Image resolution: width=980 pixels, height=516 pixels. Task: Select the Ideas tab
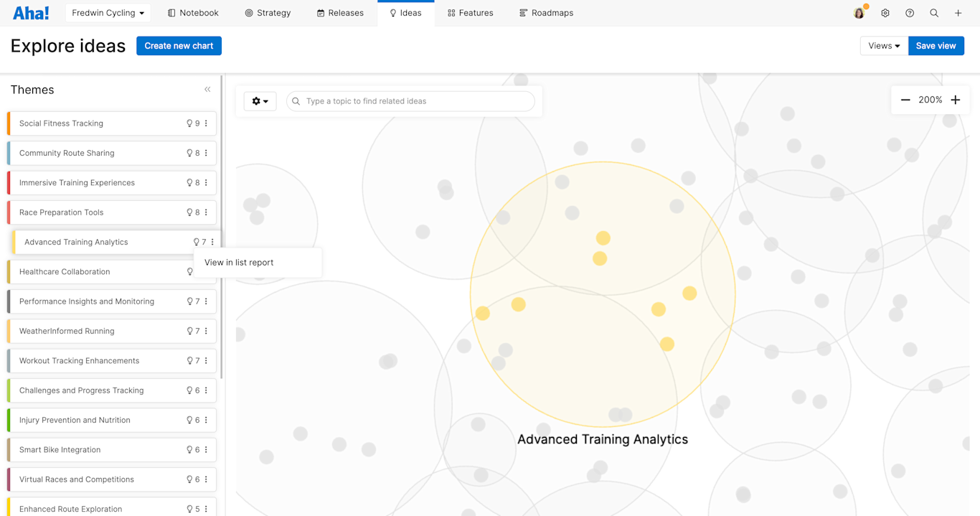tap(405, 13)
